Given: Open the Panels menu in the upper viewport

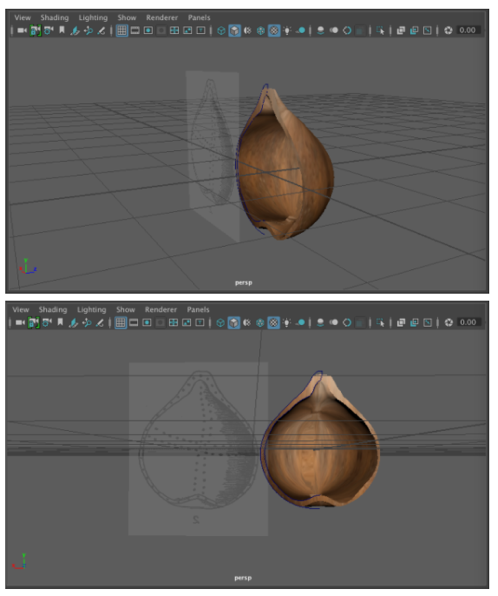Looking at the screenshot, I should 199,17.
